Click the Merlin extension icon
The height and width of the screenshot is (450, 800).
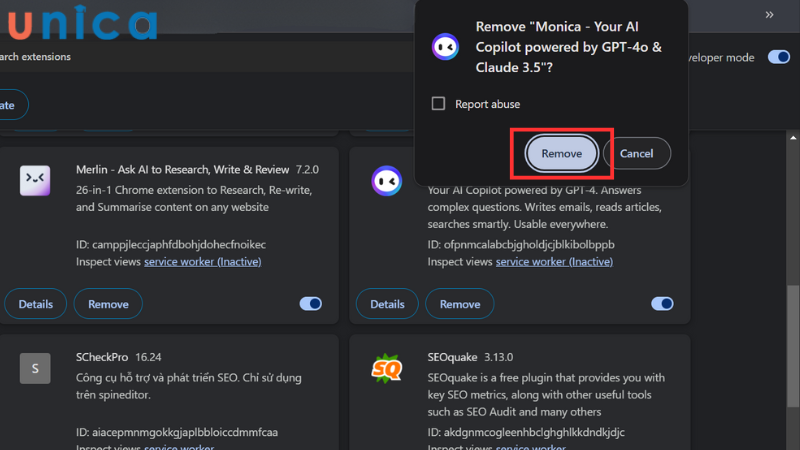[x=35, y=181]
